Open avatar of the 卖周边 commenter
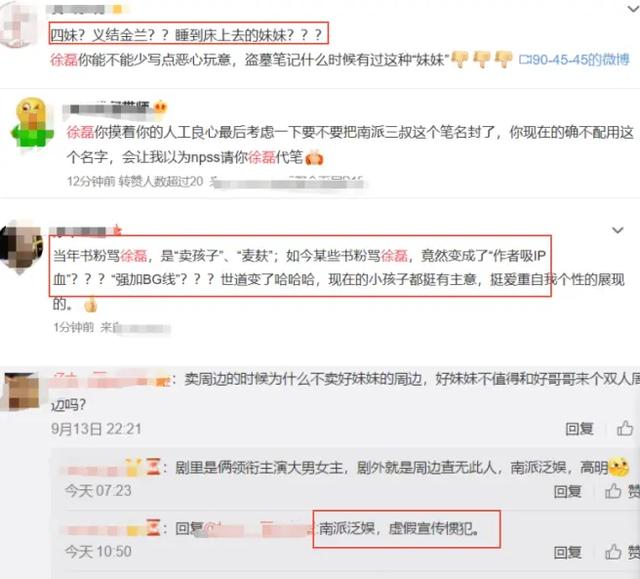The width and height of the screenshot is (640, 579). tap(21, 392)
